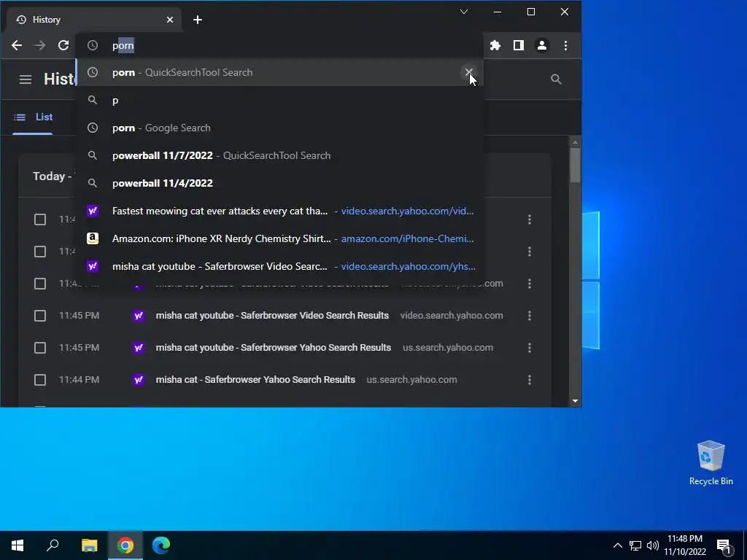Toggle the browser side panel icon
The height and width of the screenshot is (560, 747).
(x=519, y=45)
